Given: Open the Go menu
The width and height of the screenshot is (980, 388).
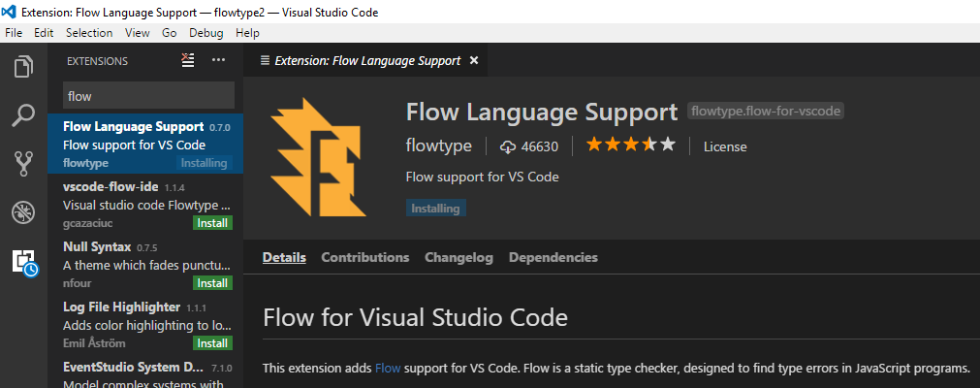Looking at the screenshot, I should pyautogui.click(x=169, y=33).
